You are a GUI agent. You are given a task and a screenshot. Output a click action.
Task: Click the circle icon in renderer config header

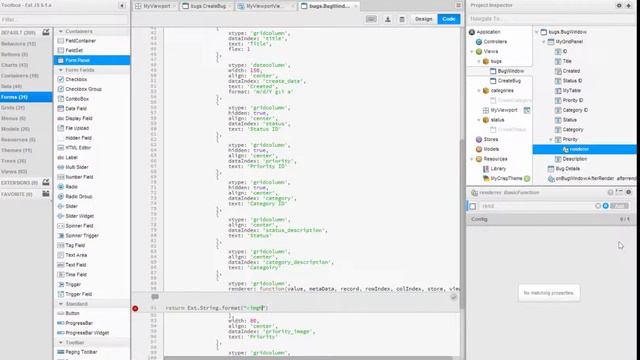[610, 192]
